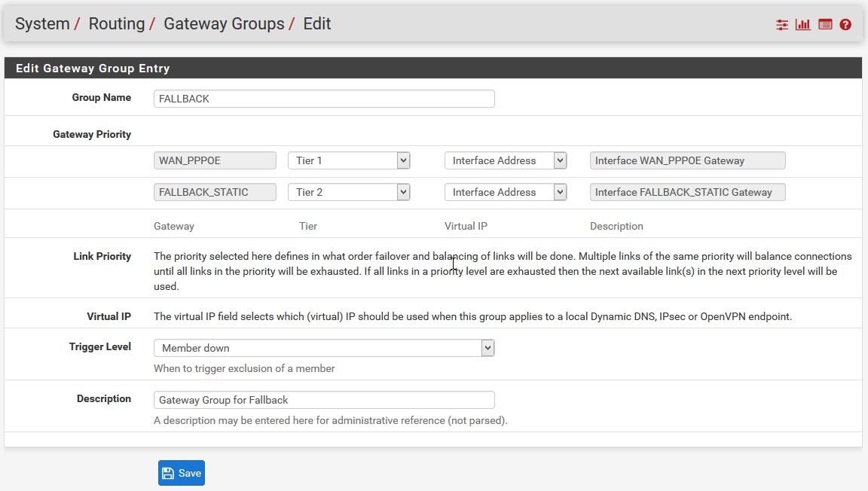The height and width of the screenshot is (491, 868).
Task: Focus the Gateway Group for Fallback description field
Action: click(x=324, y=400)
